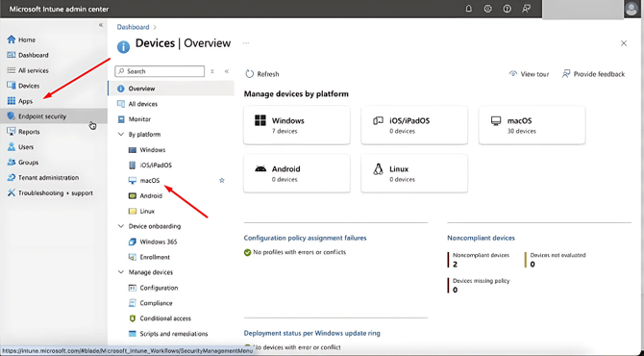Open the account avatar menu

[632, 9]
